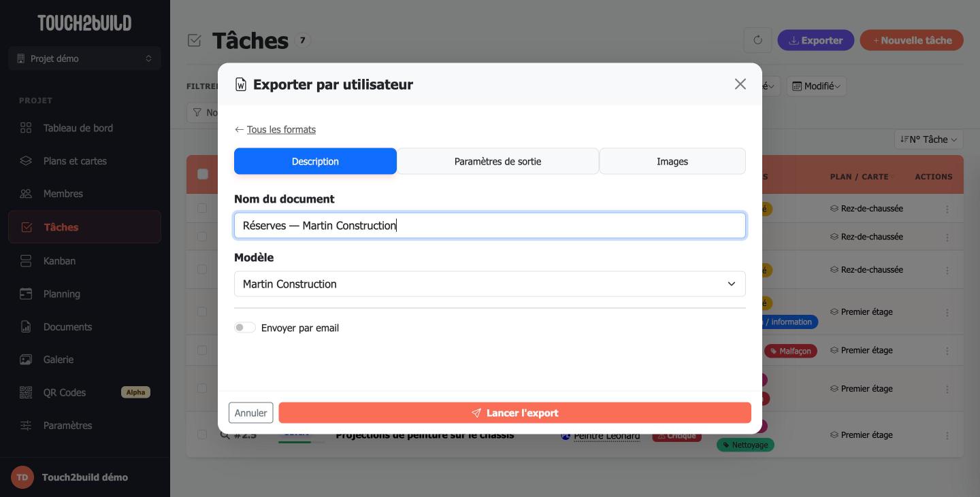Click the TD user avatar
Viewport: 980px width, 497px height.
[x=22, y=477]
